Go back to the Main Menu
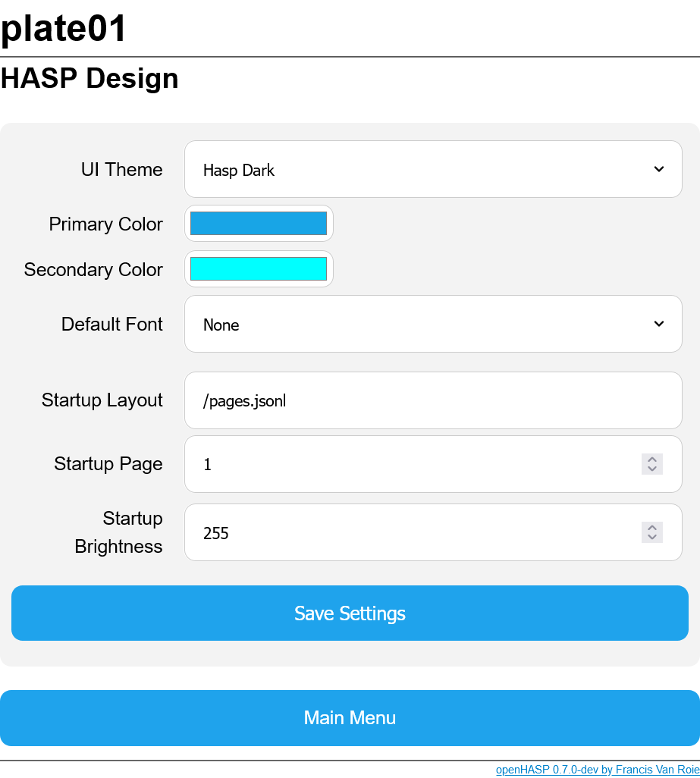 click(x=350, y=717)
